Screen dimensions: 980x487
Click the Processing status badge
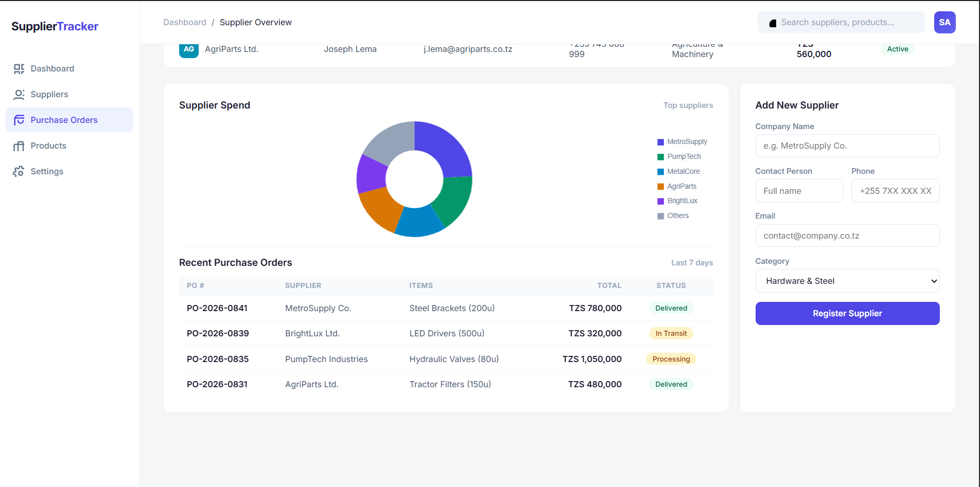pos(671,359)
